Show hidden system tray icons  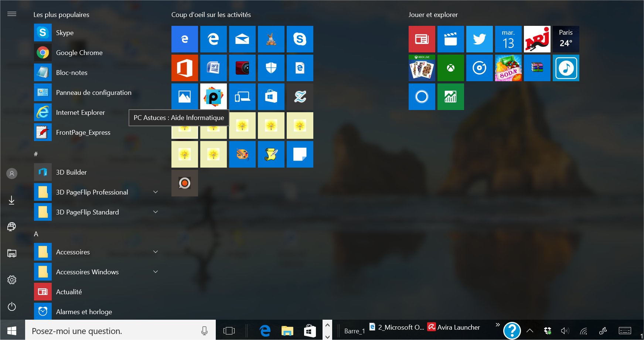pos(530,330)
